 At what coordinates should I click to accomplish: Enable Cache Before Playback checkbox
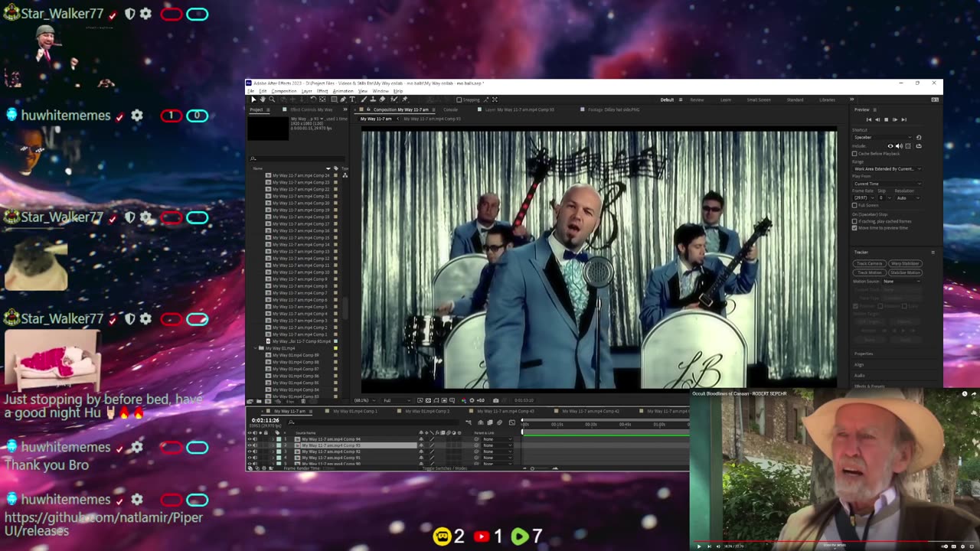pos(854,154)
